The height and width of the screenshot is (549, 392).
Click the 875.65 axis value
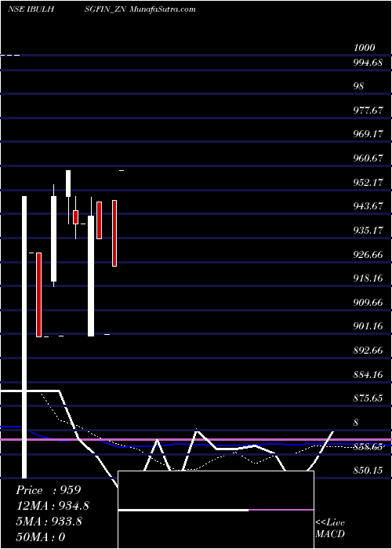point(368,398)
